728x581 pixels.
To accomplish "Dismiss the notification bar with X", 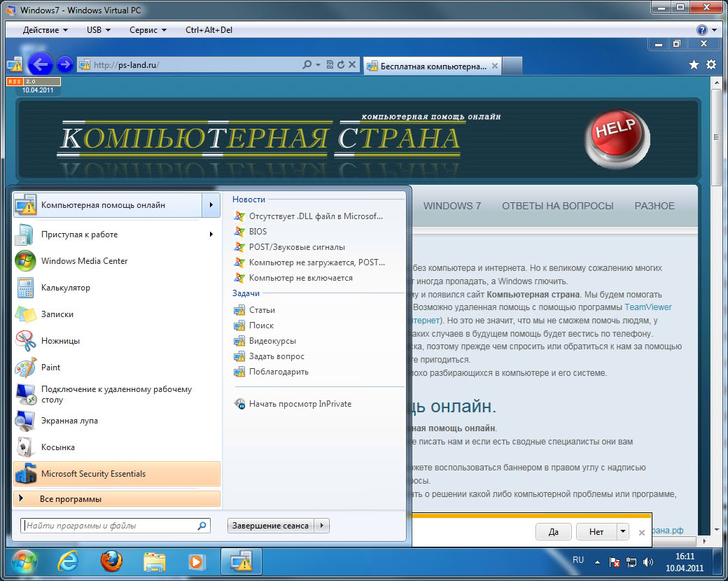I will tap(641, 532).
